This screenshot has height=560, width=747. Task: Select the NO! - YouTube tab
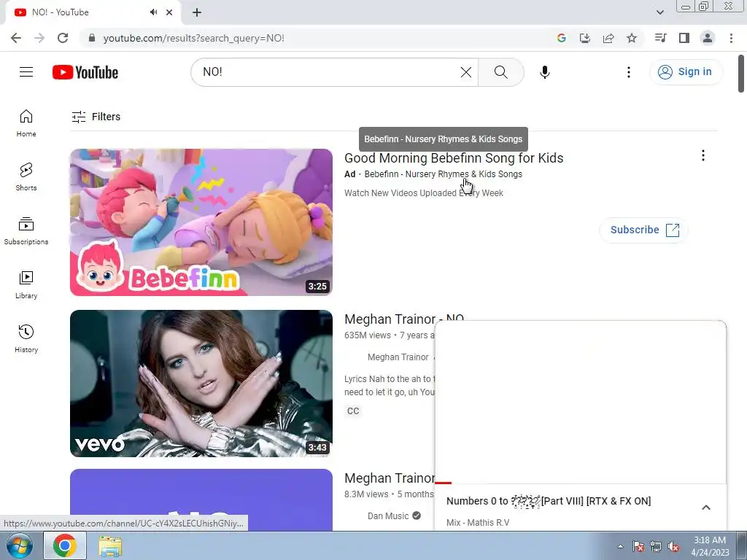pos(93,12)
